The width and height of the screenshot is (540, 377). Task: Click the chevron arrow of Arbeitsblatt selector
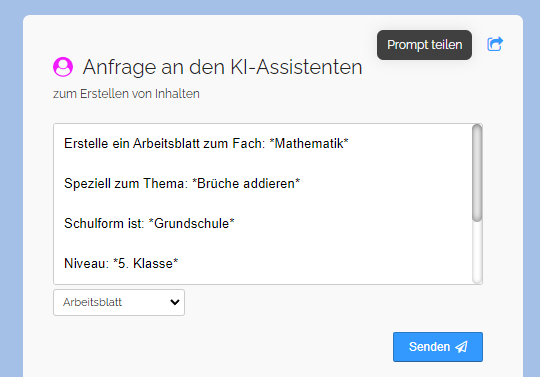tap(175, 302)
